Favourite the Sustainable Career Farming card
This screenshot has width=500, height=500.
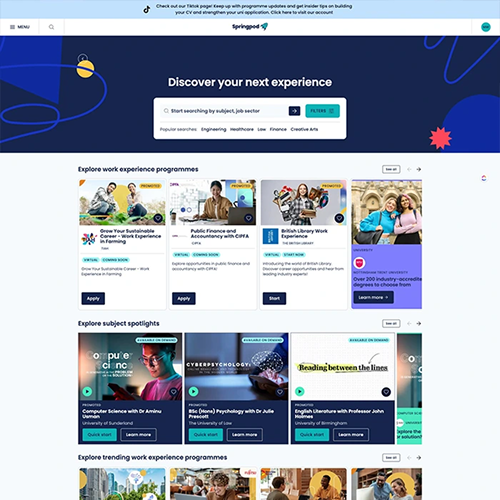[158, 218]
